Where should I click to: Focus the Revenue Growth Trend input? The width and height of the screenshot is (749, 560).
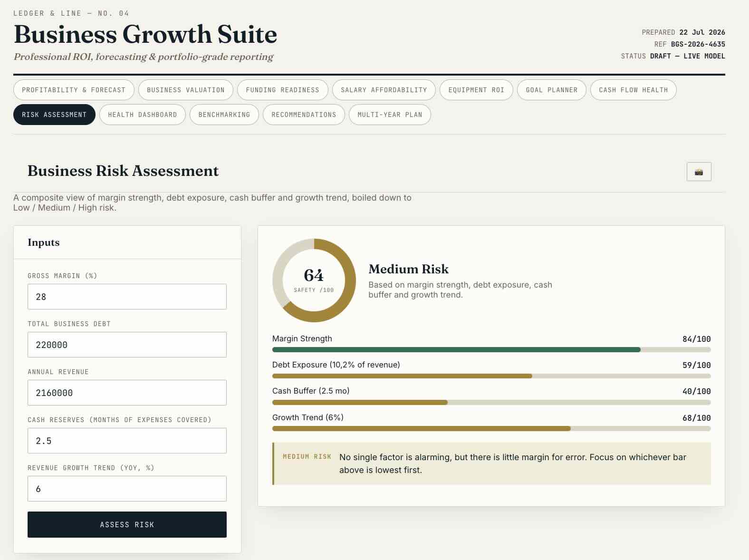pos(127,489)
